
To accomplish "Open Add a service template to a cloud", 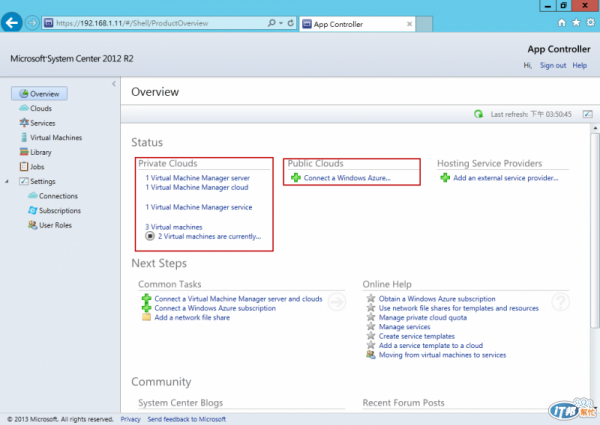I will (431, 345).
